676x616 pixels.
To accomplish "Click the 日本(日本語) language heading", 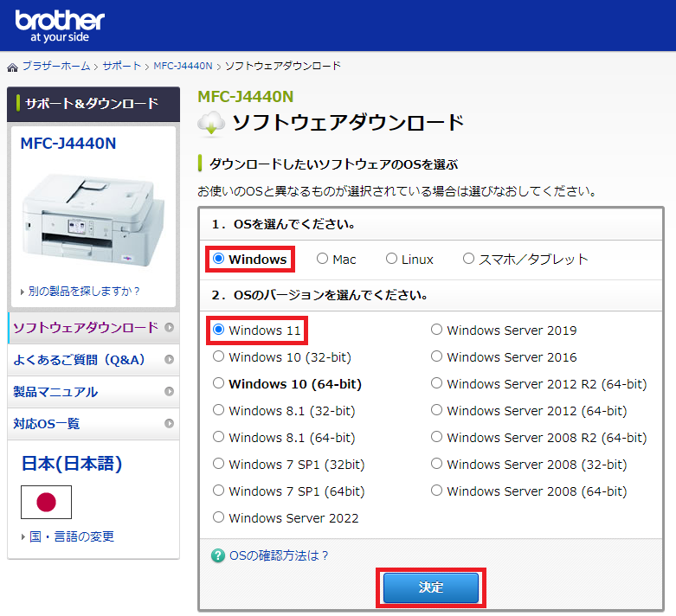I will tap(72, 464).
